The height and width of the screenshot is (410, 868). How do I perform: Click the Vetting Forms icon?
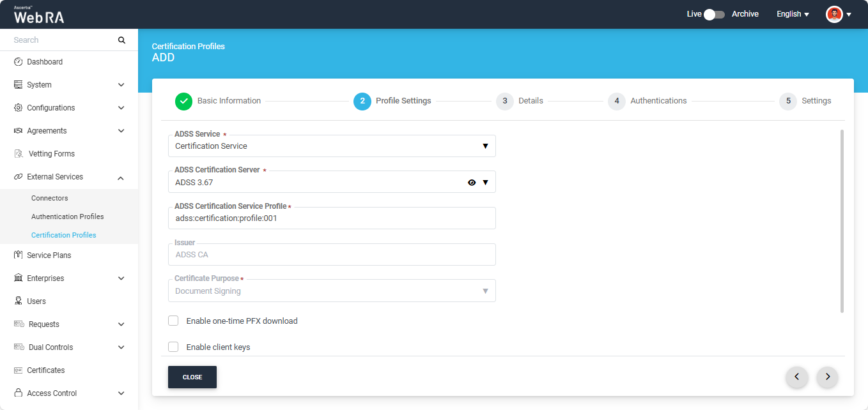(x=19, y=154)
